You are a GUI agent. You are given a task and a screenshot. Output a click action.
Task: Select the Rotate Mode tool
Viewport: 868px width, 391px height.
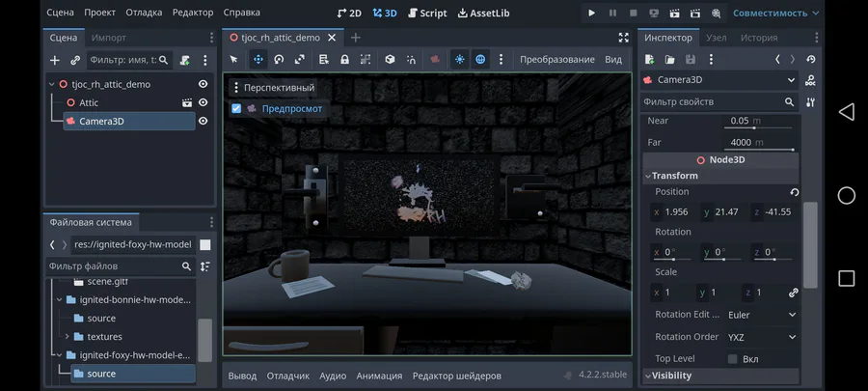[x=279, y=59]
